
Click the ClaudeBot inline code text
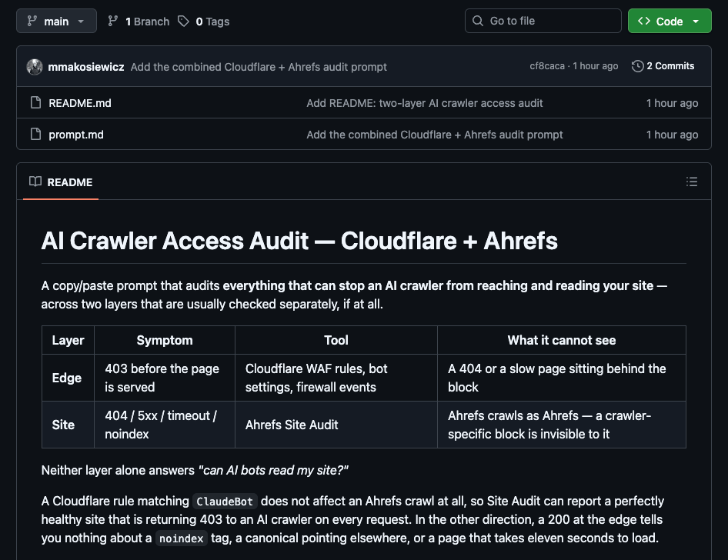click(225, 502)
